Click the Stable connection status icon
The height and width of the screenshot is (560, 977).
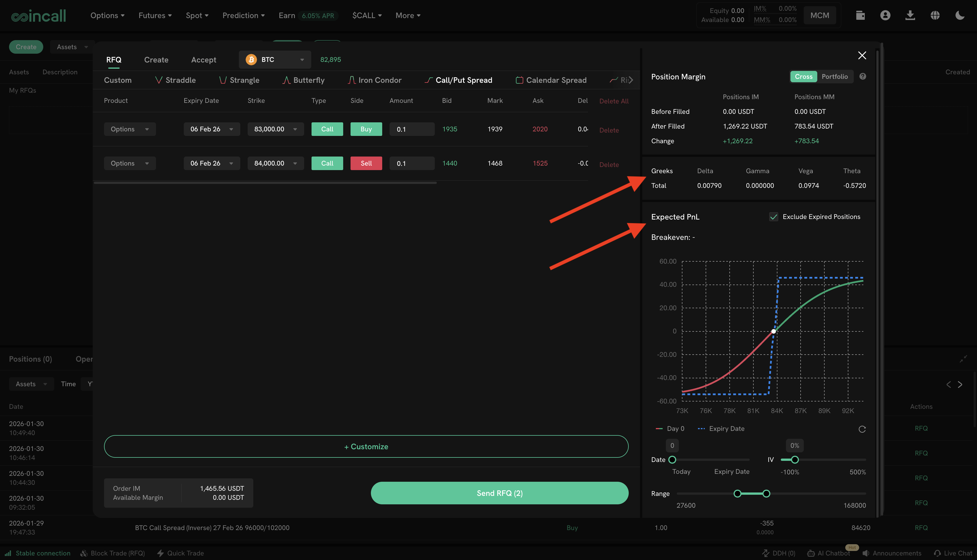(x=8, y=553)
